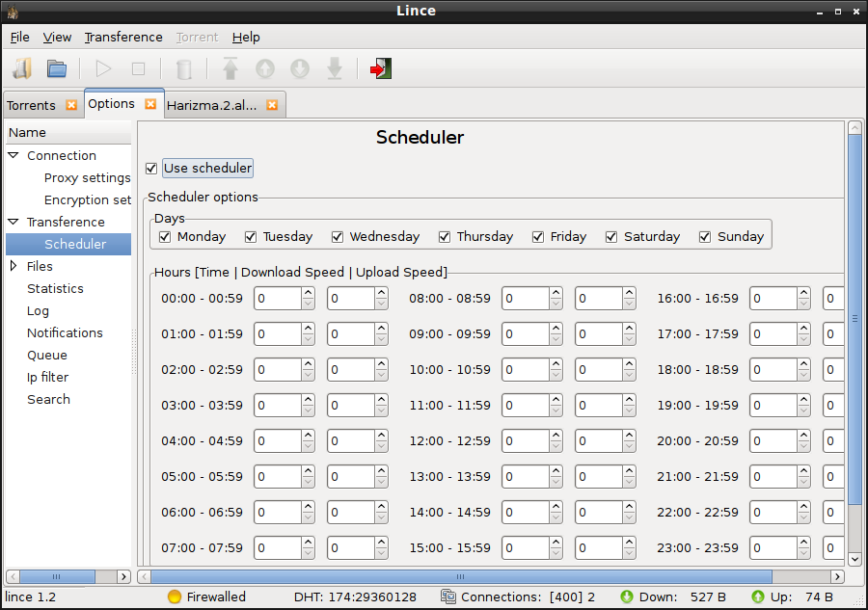This screenshot has height=610, width=868.
Task: Click the circular move-up queue icon
Action: click(265, 69)
